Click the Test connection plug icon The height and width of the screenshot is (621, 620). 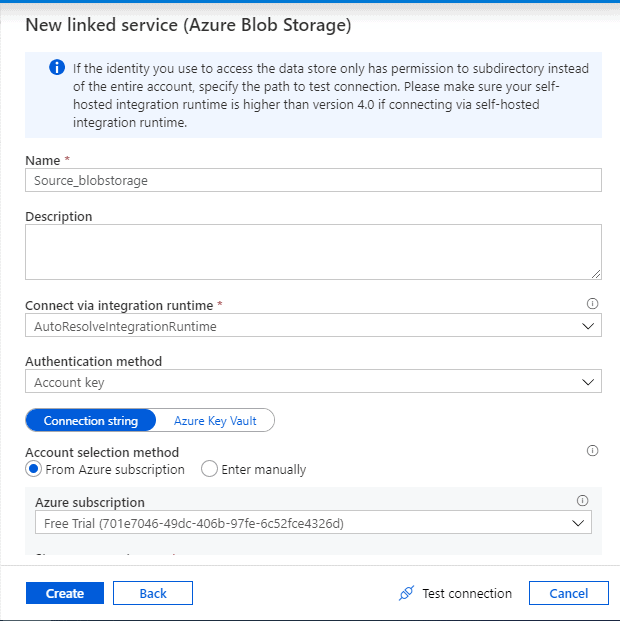(x=406, y=593)
